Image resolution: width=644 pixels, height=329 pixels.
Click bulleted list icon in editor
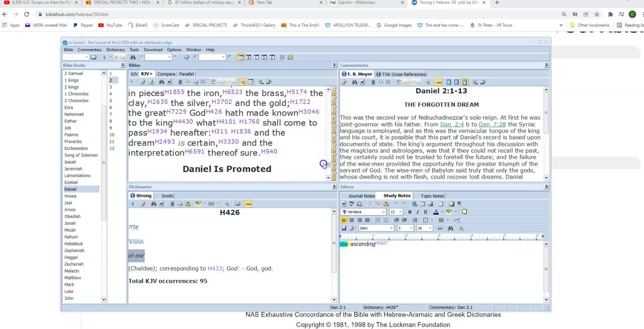pos(386,220)
